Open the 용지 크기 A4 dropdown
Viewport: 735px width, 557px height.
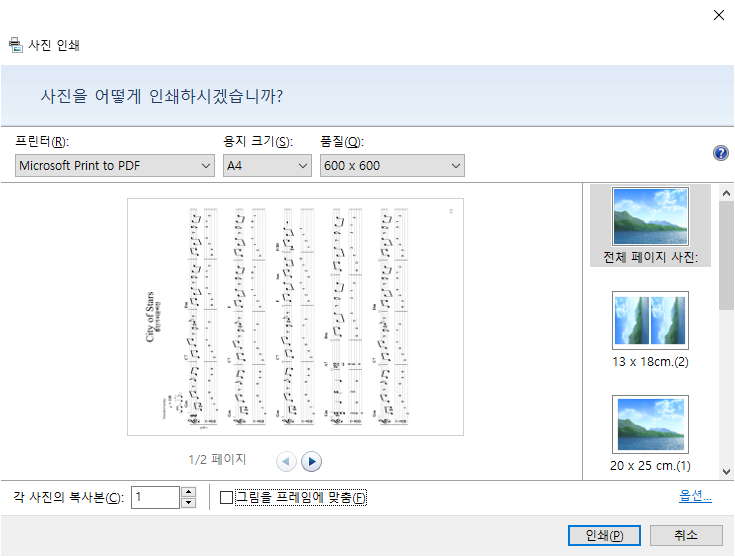(267, 166)
